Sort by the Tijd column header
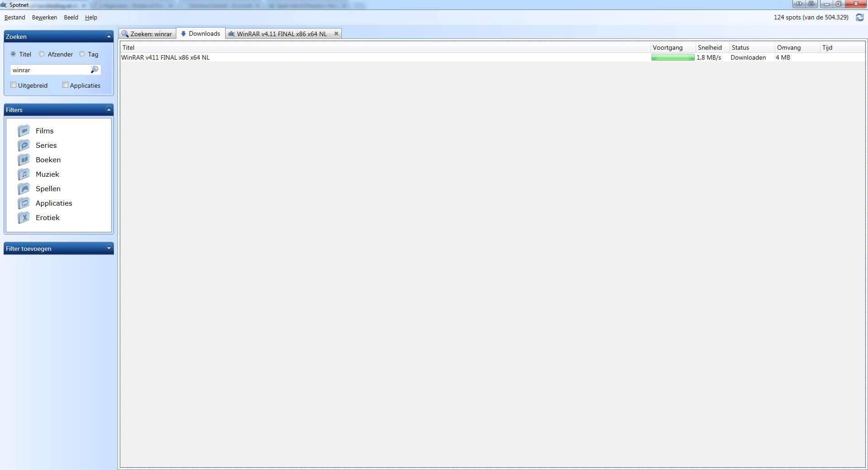Screen dimensions: 868x470 (x=843, y=47)
